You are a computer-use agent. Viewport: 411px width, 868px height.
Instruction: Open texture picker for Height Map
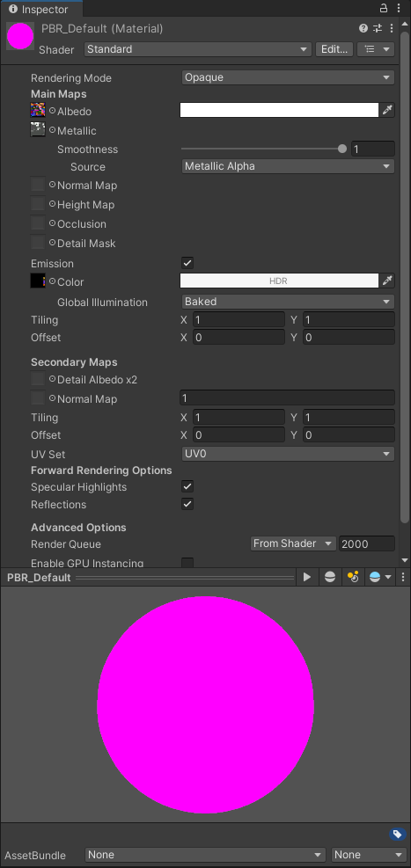53,204
